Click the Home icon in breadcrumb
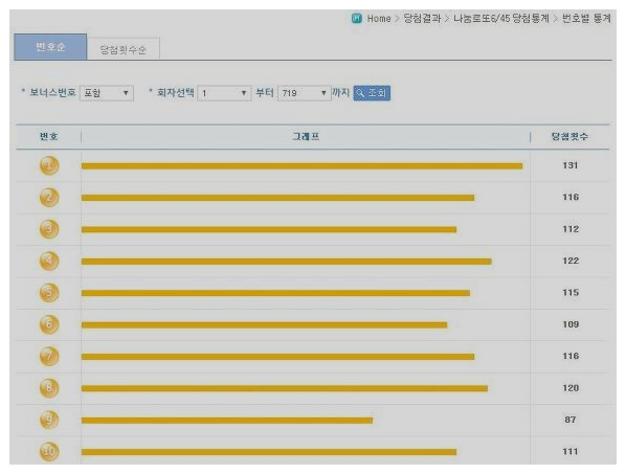 [x=357, y=18]
